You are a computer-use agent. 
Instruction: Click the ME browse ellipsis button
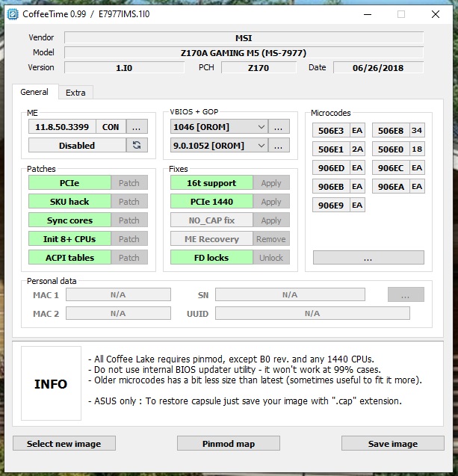coord(137,127)
